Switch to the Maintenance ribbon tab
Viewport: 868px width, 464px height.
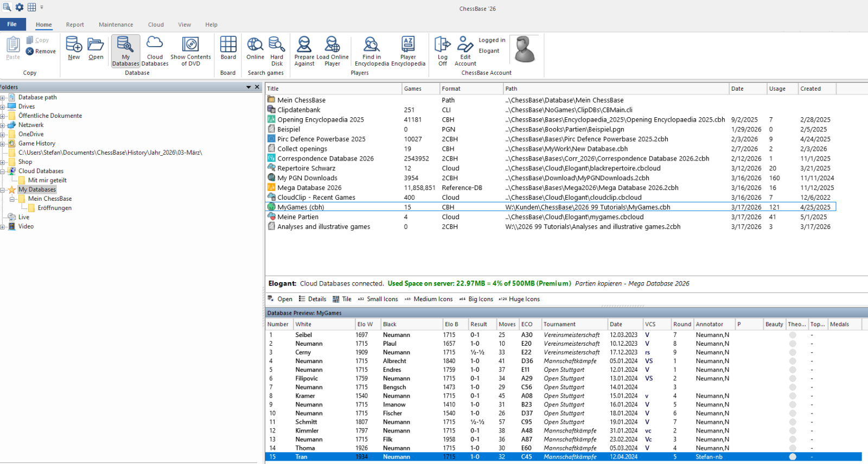116,24
